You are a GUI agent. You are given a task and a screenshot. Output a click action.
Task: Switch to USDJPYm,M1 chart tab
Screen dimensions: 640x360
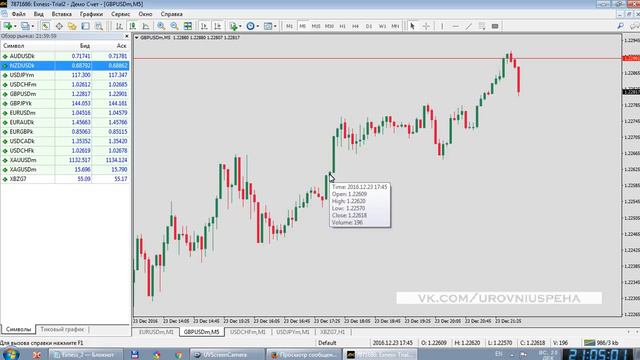[x=293, y=332]
